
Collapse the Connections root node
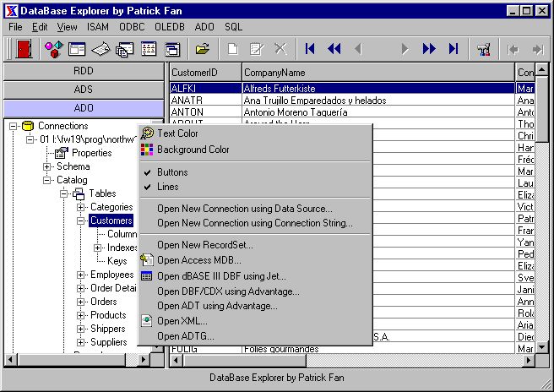coord(14,126)
